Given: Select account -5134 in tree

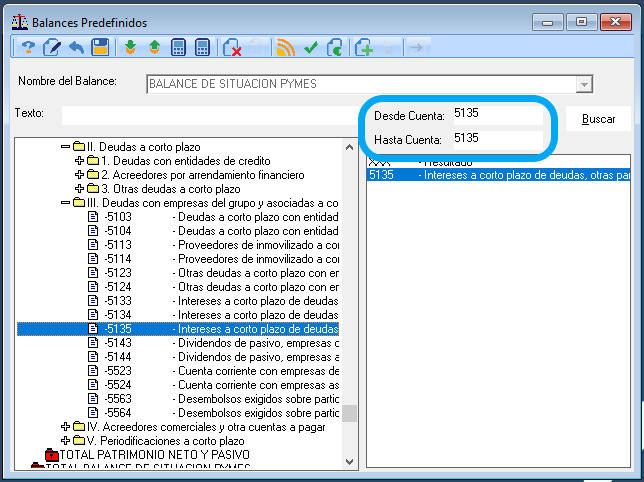Looking at the screenshot, I should 213,315.
